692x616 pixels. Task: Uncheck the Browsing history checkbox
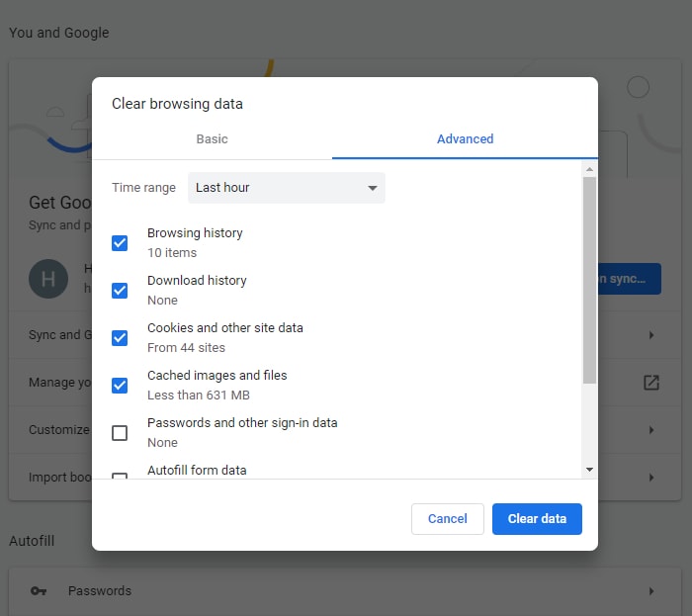pos(120,243)
